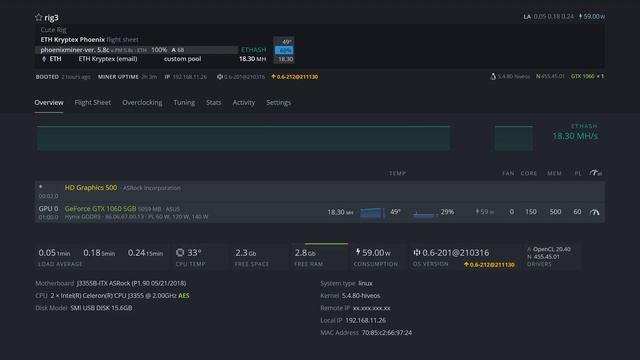Image resolution: width=640 pixels, height=360 pixels.
Task: Select GeForce GTX 1060 5GB GPU name
Action: point(100,209)
